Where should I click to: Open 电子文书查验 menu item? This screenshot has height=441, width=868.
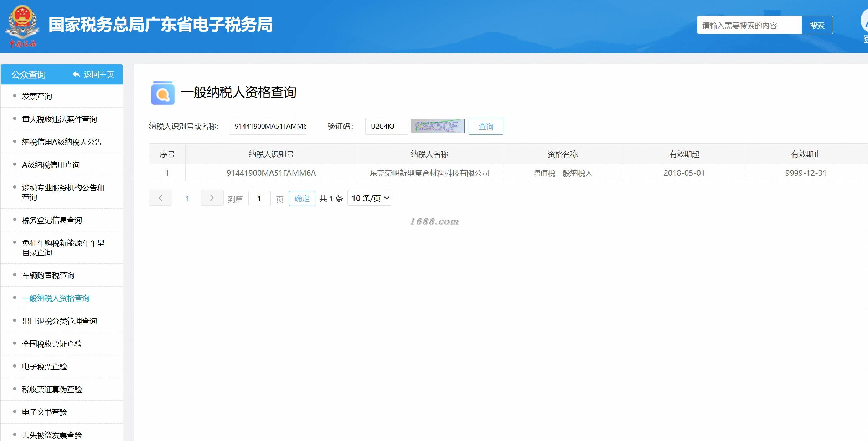[x=45, y=412]
